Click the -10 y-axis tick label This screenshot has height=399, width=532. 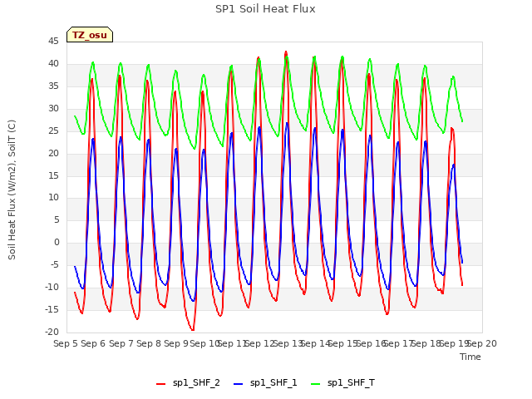tap(52, 288)
